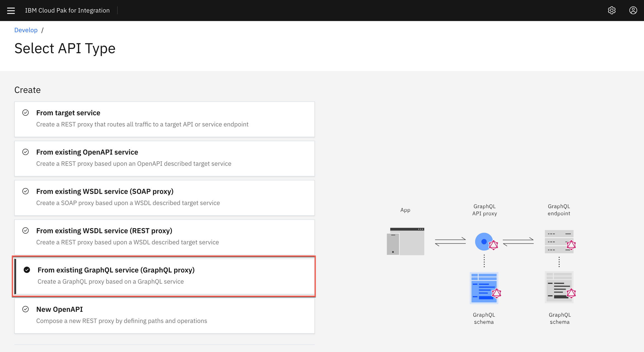Select the radio for From target service
The width and height of the screenshot is (644, 352).
[x=26, y=113]
